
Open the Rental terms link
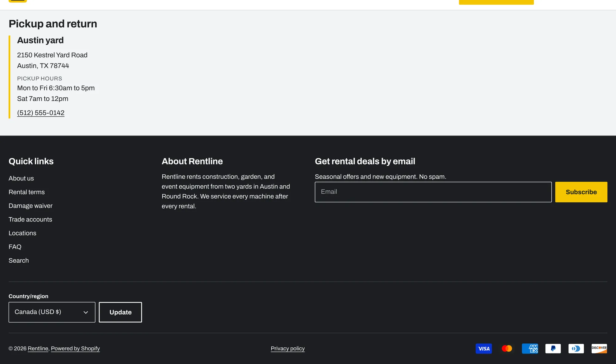(x=26, y=192)
